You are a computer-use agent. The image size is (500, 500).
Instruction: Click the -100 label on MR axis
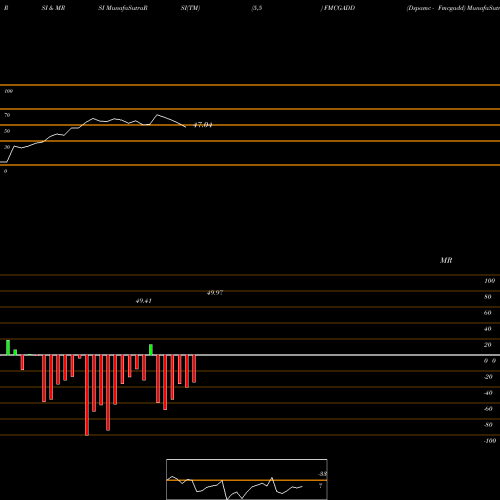490,441
